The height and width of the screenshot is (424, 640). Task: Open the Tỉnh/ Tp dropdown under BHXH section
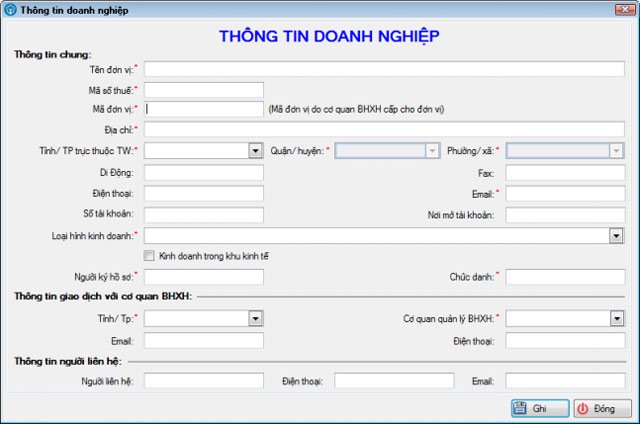(x=256, y=318)
